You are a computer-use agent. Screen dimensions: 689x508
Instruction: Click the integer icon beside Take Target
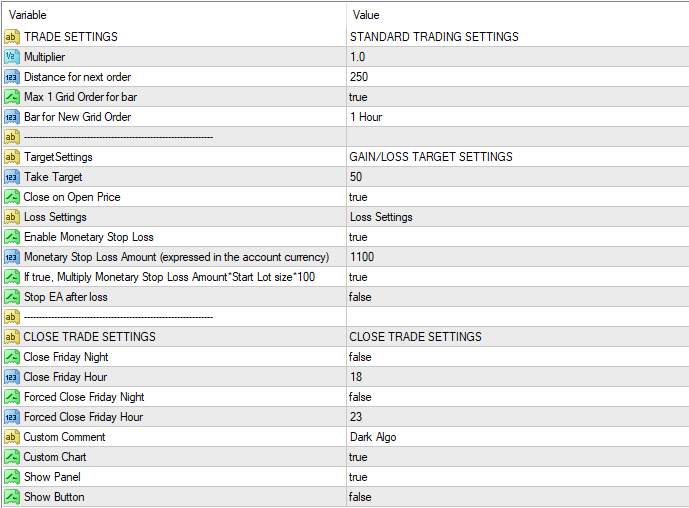click(11, 177)
